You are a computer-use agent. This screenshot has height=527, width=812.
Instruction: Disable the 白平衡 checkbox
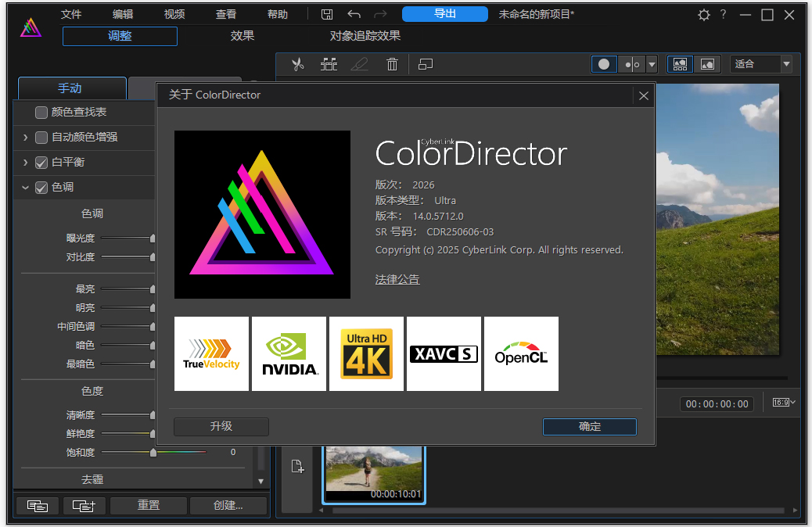pyautogui.click(x=41, y=163)
